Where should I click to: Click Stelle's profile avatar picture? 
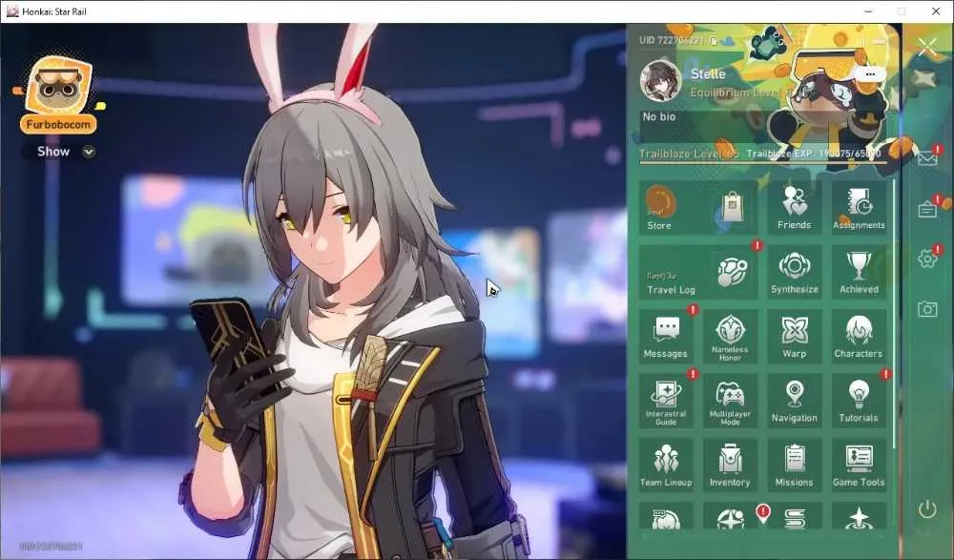tap(660, 81)
